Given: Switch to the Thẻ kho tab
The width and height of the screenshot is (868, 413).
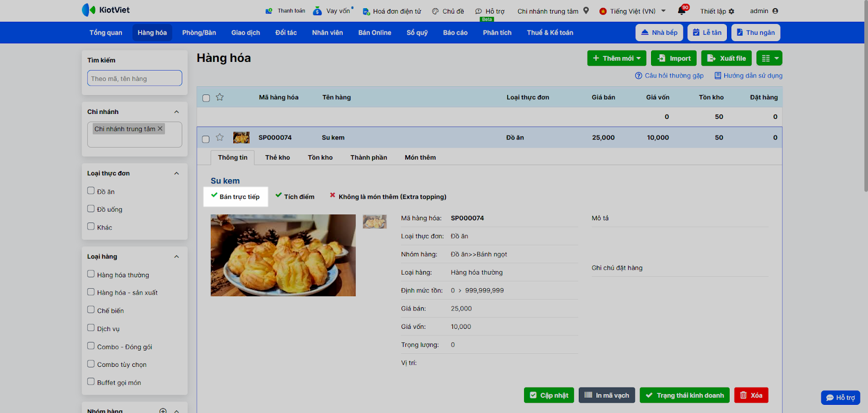Looking at the screenshot, I should pos(278,157).
